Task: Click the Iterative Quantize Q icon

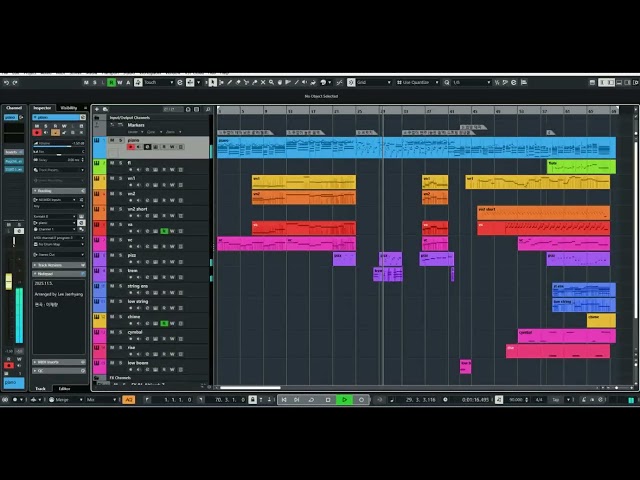Action: 447,82
